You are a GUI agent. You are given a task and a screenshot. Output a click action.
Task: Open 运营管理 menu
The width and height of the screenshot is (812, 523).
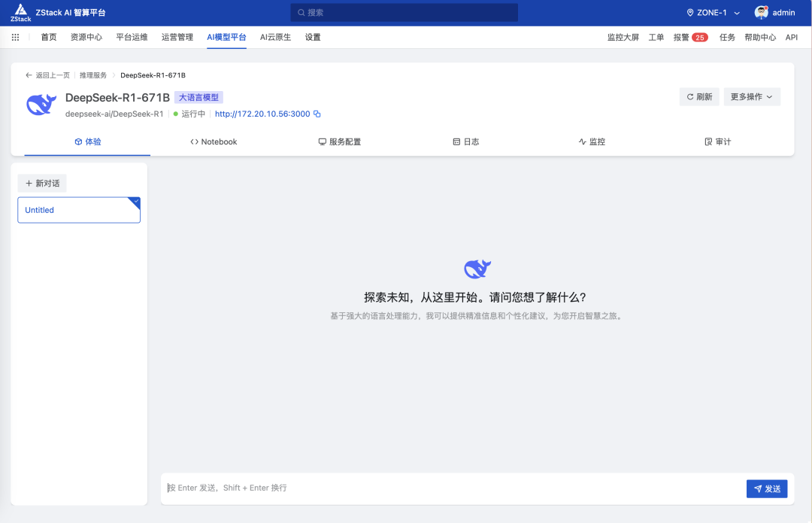177,38
